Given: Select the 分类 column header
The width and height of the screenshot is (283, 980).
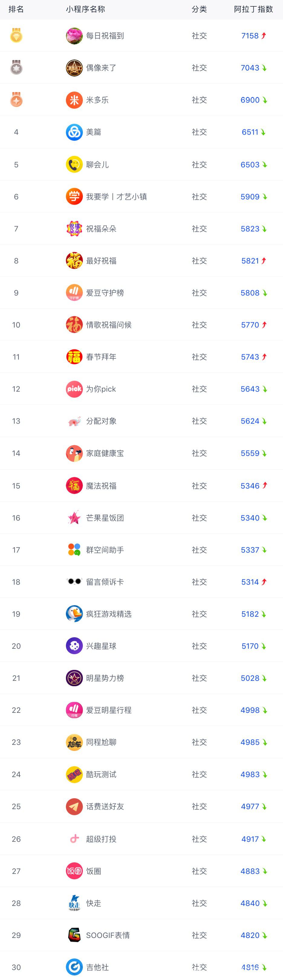Looking at the screenshot, I should (x=199, y=9).
